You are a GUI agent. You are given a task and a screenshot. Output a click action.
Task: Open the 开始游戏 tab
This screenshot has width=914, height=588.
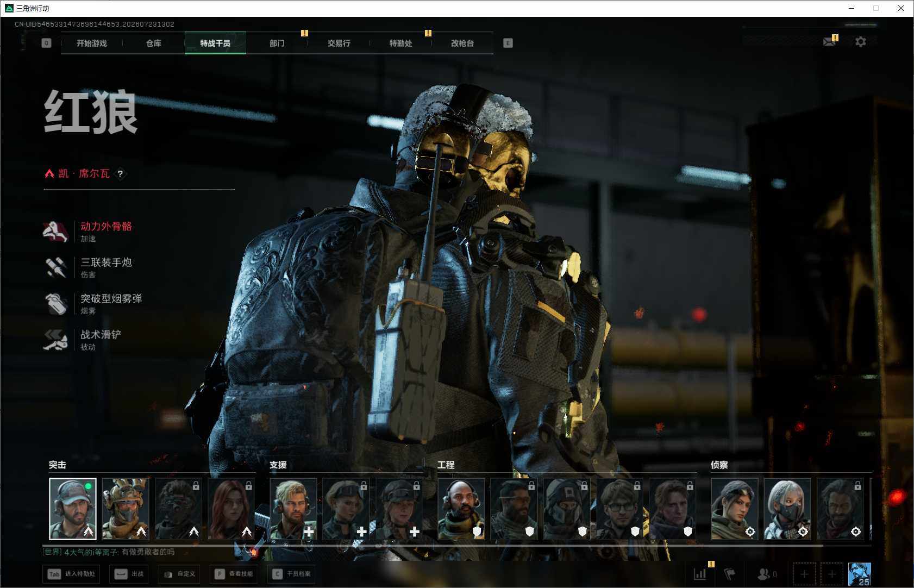(92, 43)
